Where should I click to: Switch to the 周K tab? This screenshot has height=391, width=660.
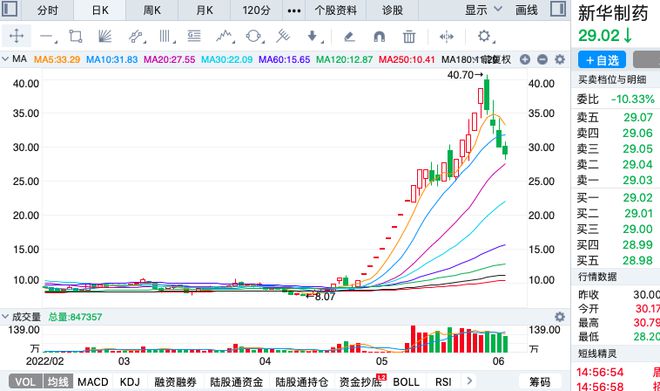click(x=152, y=10)
